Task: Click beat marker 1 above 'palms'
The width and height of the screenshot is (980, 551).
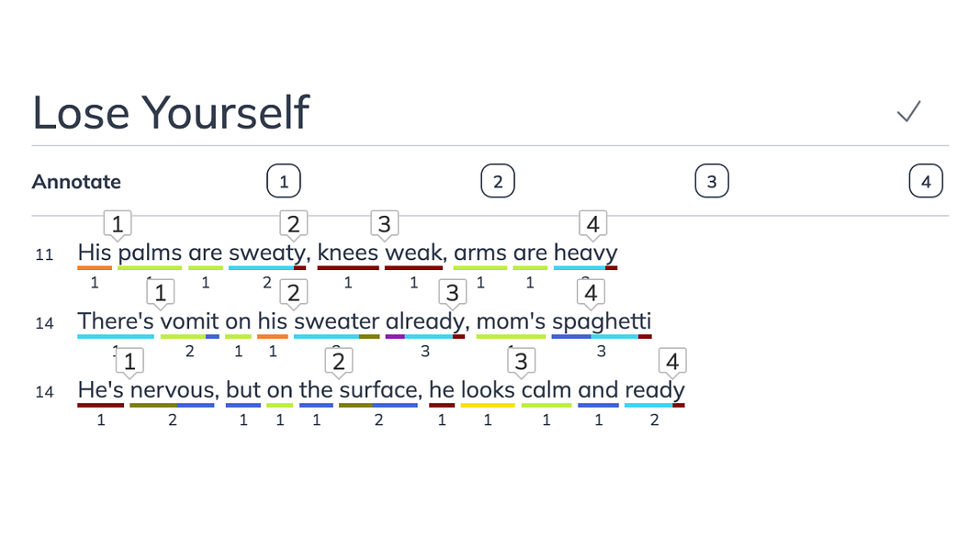Action: [118, 225]
